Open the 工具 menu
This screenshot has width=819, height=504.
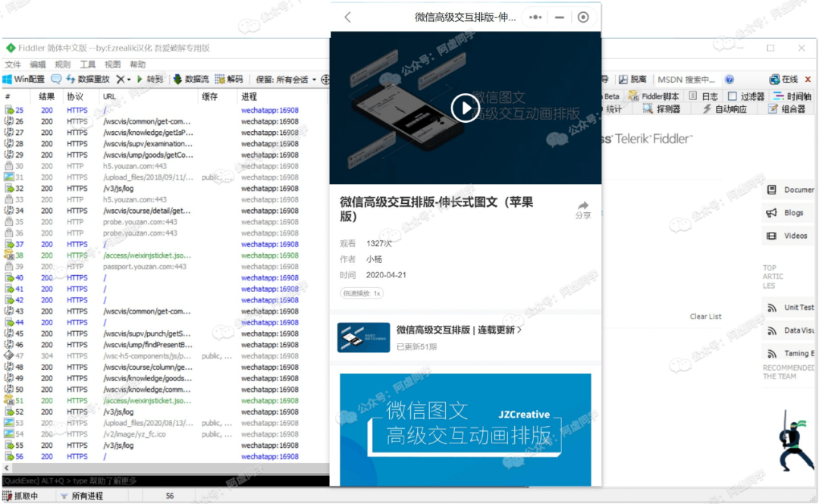(x=88, y=64)
